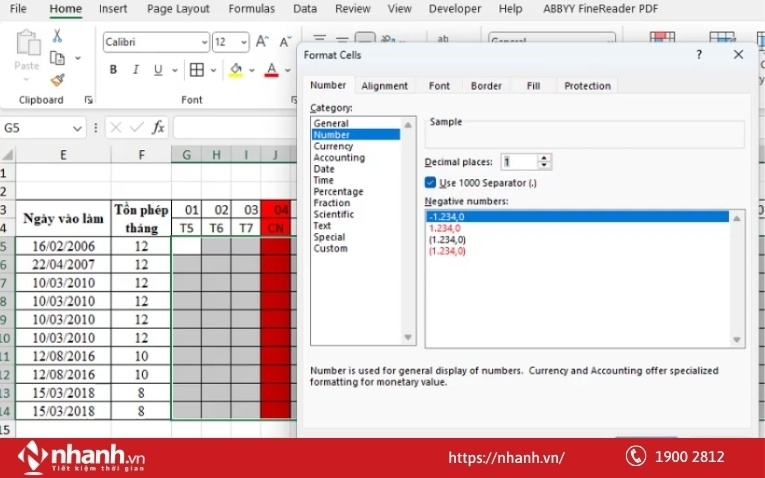Click the Paste clipboard icon
The height and width of the screenshot is (478, 765).
pyautogui.click(x=27, y=43)
